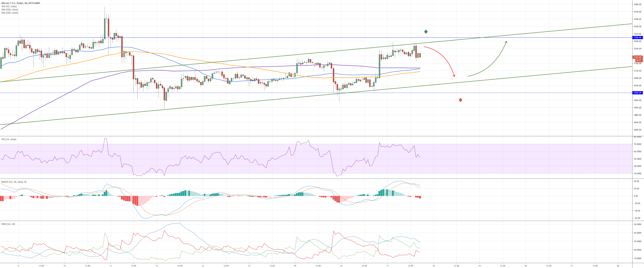Click the blue 5300.00 price label
The width and height of the screenshot is (644, 268).
[x=638, y=37]
